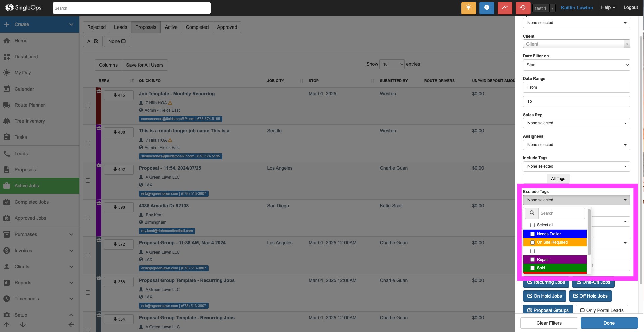Screen dimensions: 644x332
Task: Click the yellow sun icon in top bar
Action: pos(468,8)
